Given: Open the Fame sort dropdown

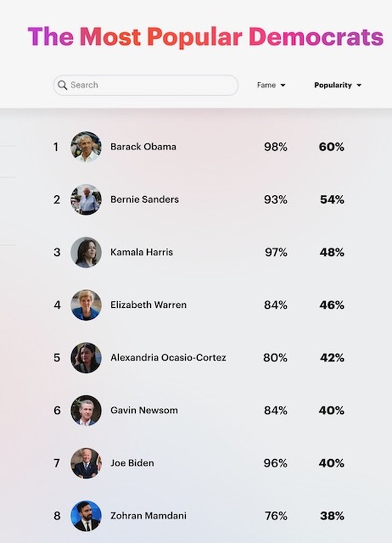Looking at the screenshot, I should point(271,85).
